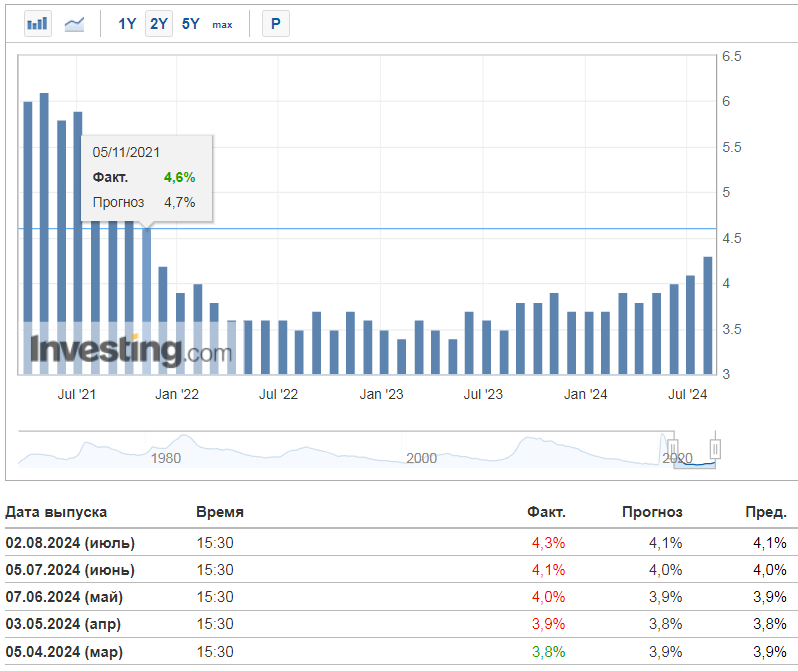Click the Прогноз column header

(652, 512)
